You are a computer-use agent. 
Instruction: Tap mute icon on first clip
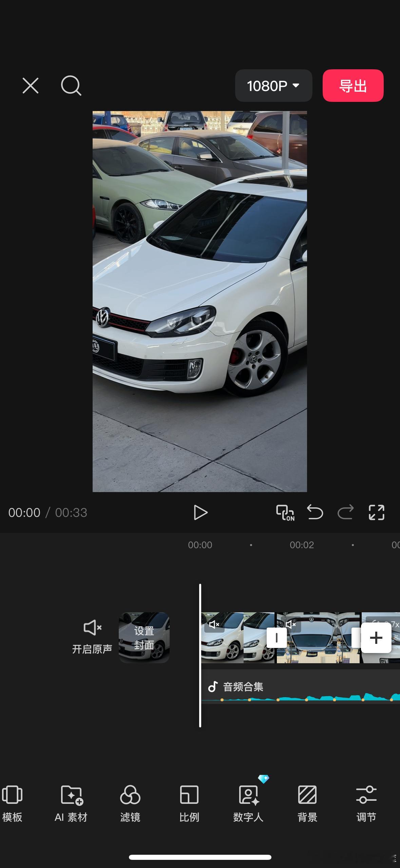(214, 624)
